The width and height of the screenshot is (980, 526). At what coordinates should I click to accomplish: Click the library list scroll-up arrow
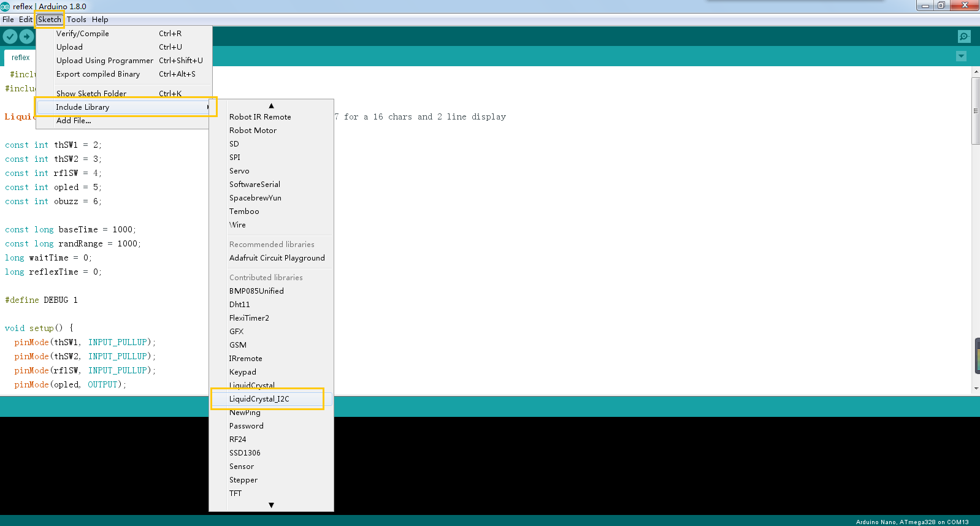[x=271, y=105]
